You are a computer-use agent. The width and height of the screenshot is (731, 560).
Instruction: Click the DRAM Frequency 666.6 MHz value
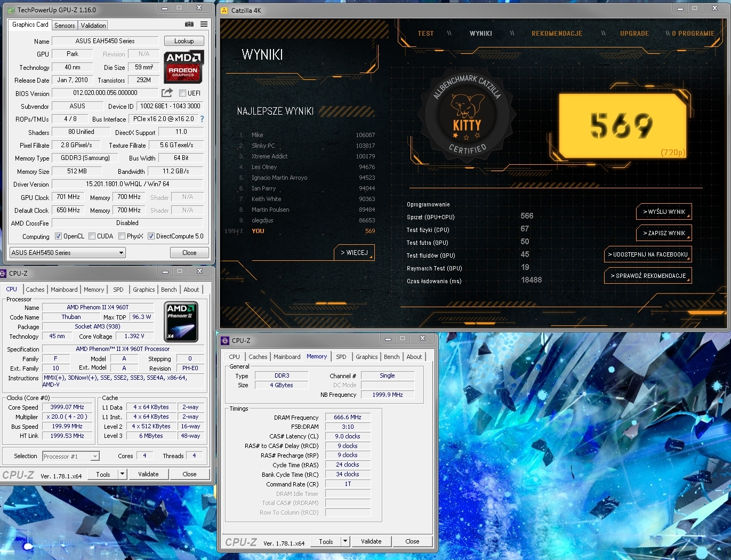click(348, 418)
